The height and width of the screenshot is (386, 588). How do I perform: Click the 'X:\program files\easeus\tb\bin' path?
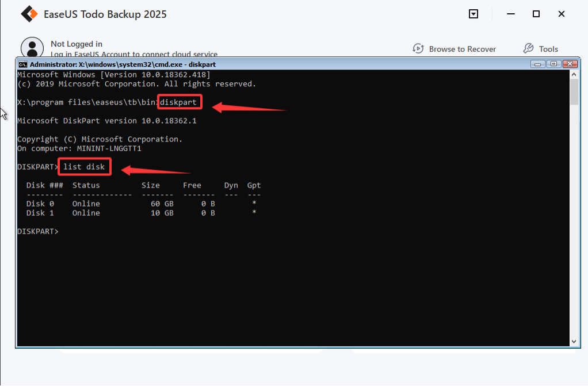[x=87, y=102]
